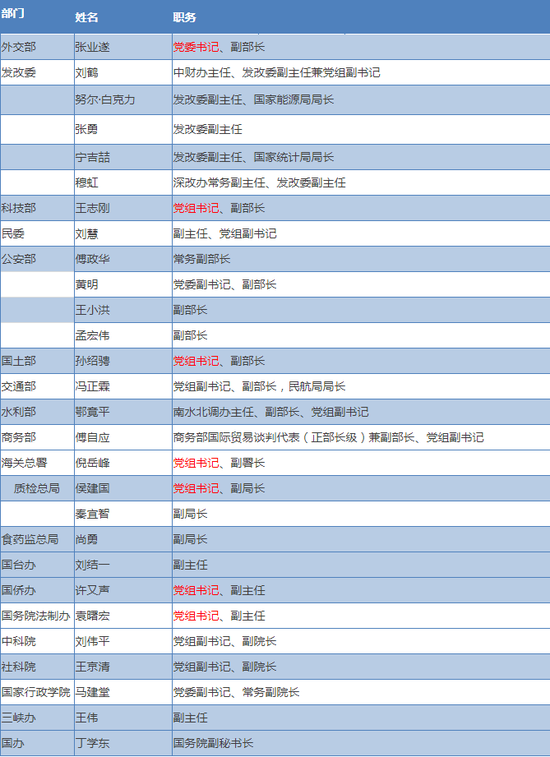
Task: Select the name 许又声
Action: (x=92, y=590)
